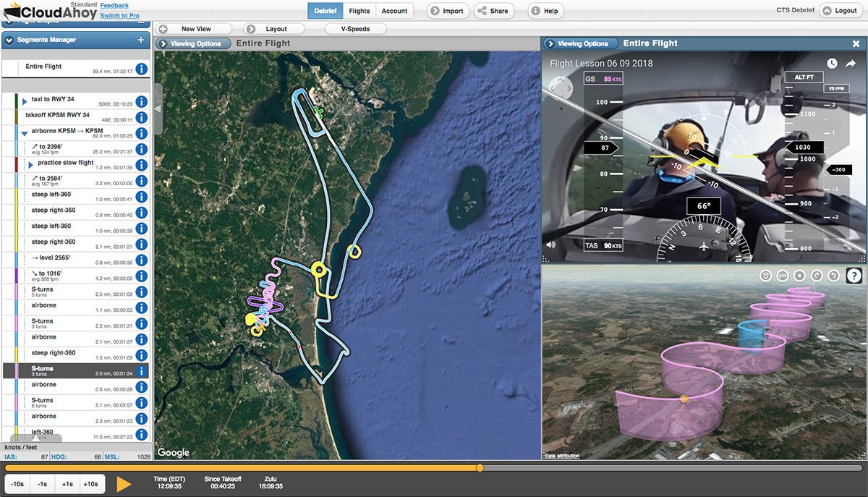Open the CTS Debrief user dropdown
The height and width of the screenshot is (497, 868).
(x=797, y=11)
